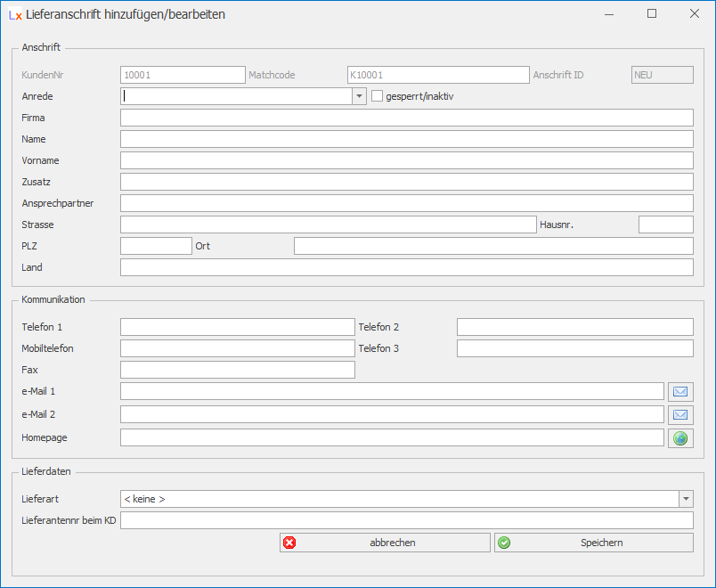This screenshot has width=716, height=588.
Task: Expand the Anrede dropdown arrow
Action: [x=359, y=96]
